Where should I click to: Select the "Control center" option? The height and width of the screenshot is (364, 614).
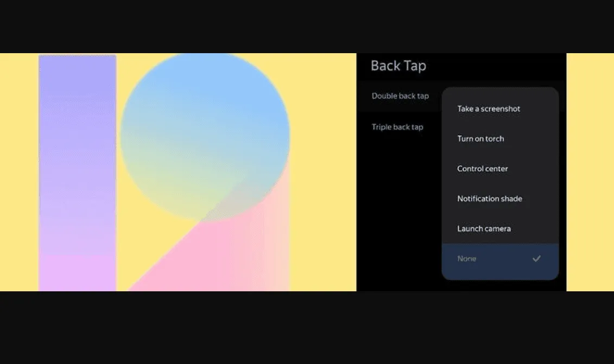(x=482, y=168)
